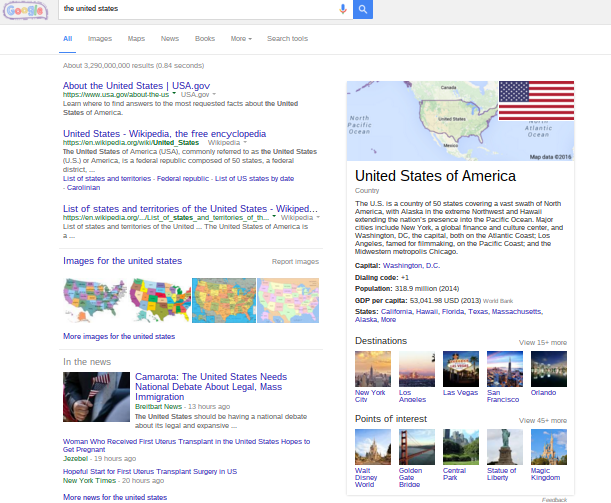
Task: Click 'Points of interest' heading
Action: tap(391, 419)
